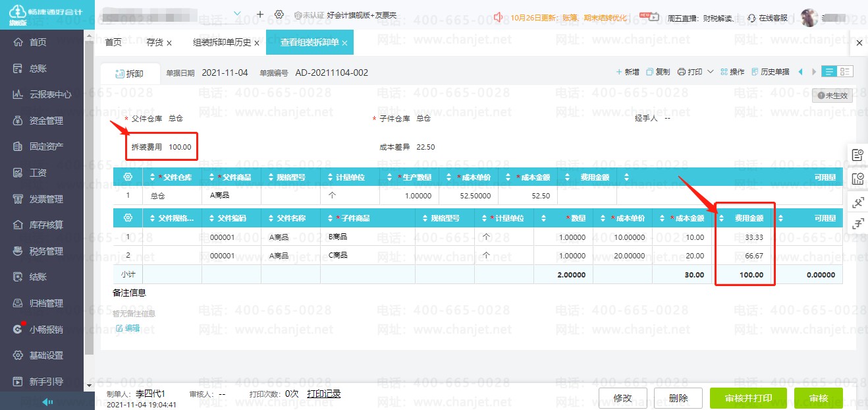The height and width of the screenshot is (410, 868).
Task: Open parent table column settings gear
Action: coord(128,177)
